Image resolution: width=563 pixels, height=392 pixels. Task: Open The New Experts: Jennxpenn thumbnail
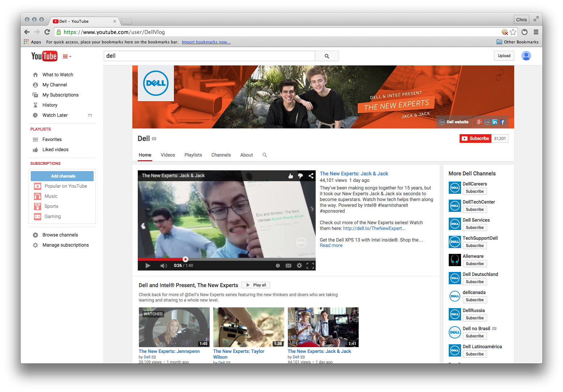pyautogui.click(x=174, y=327)
